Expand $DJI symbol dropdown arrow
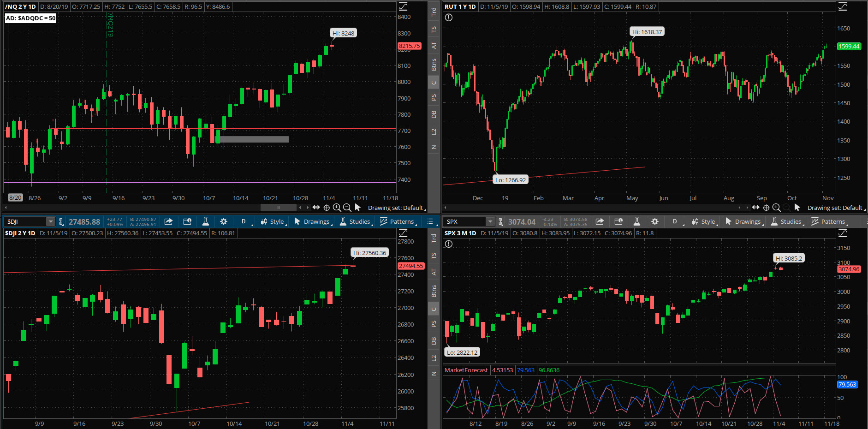Screen dimensions: 868x429 (51, 222)
